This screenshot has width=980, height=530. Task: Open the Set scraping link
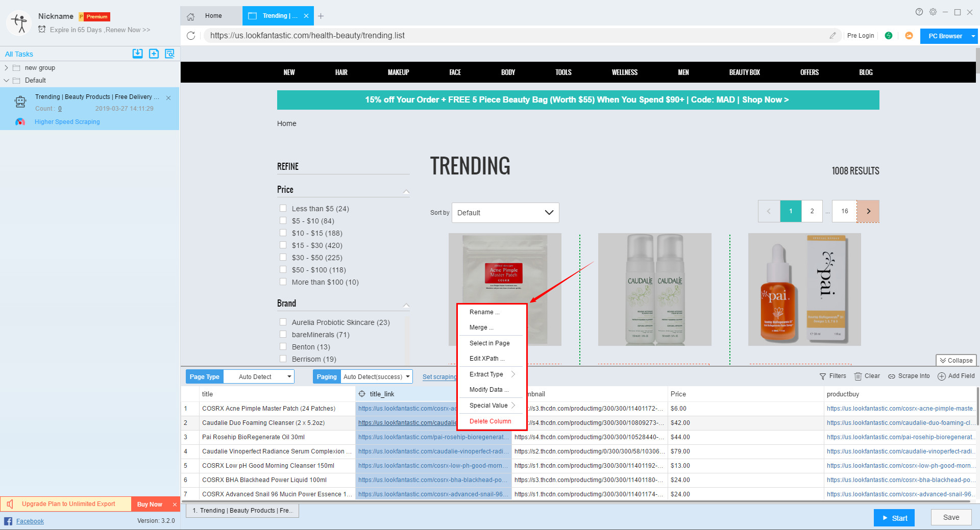tap(439, 377)
